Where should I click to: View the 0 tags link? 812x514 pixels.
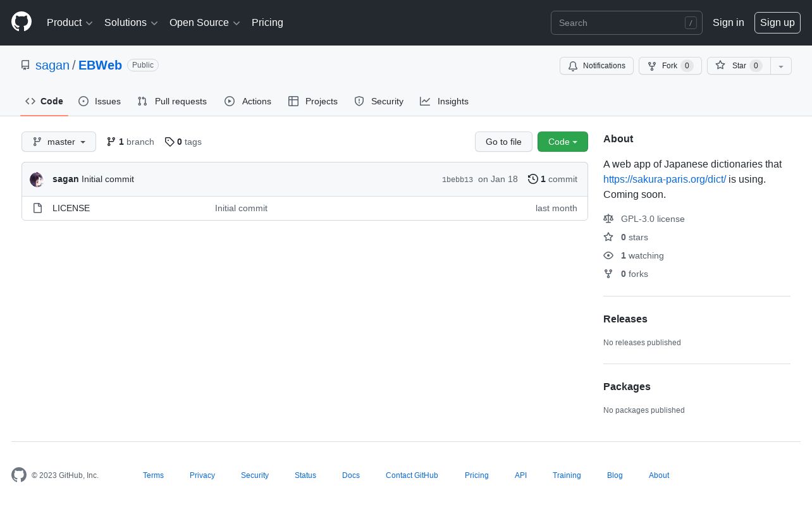click(x=183, y=142)
